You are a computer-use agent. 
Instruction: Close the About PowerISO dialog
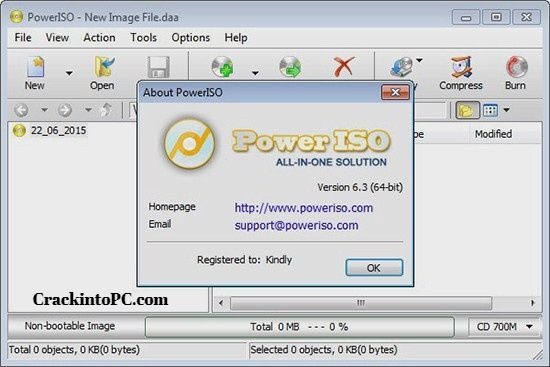tap(395, 93)
